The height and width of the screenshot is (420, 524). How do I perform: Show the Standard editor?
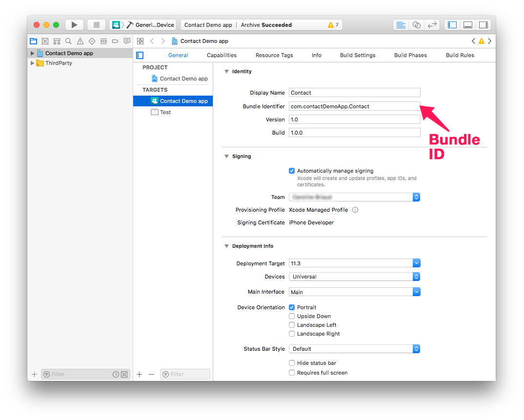coord(401,25)
